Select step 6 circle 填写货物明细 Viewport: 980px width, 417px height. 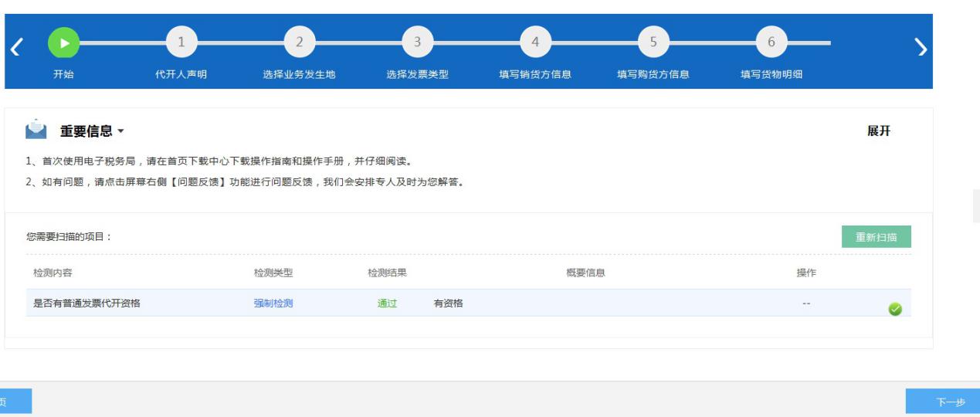(771, 42)
